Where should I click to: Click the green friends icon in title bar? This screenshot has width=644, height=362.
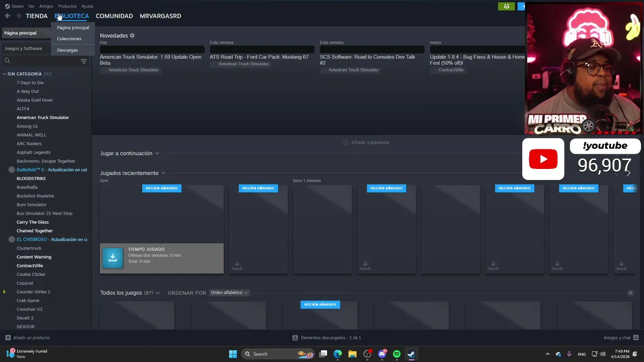506,6
